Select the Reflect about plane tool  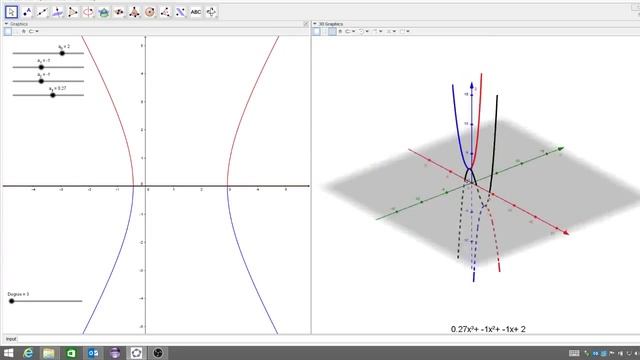pos(180,12)
